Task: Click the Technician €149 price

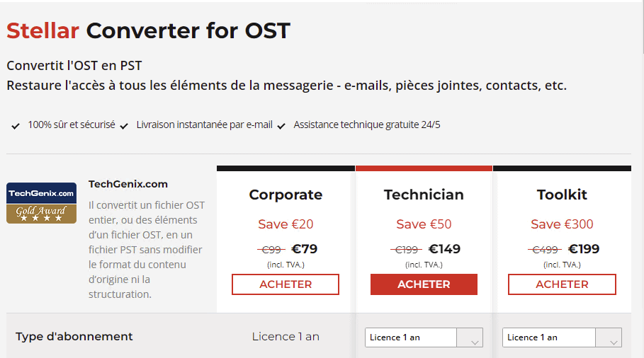Action: pos(445,249)
